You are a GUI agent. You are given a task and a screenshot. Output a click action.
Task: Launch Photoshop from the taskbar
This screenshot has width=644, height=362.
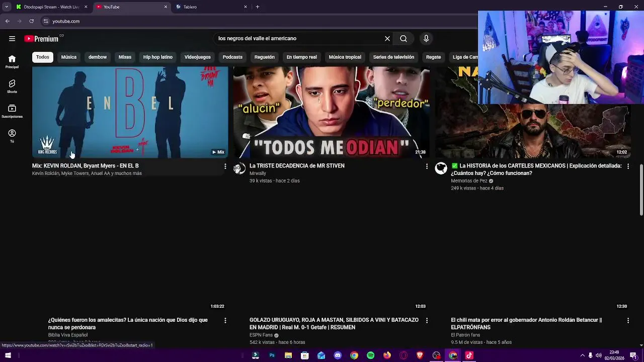pyautogui.click(x=272, y=355)
